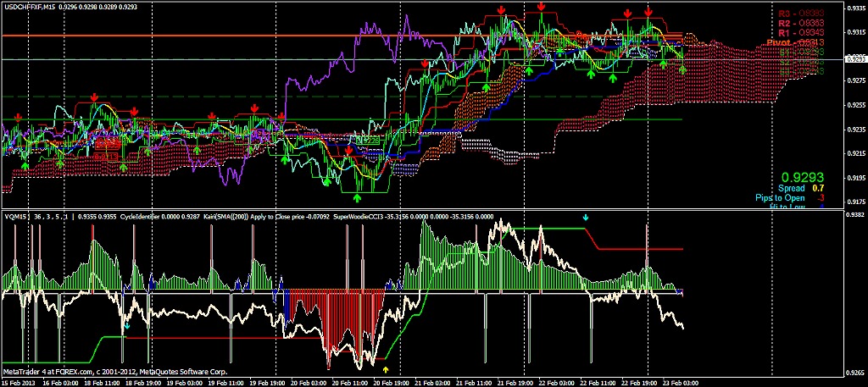
Task: Click the red boxed 0.9213 price label on the chart
Action: tap(104, 157)
